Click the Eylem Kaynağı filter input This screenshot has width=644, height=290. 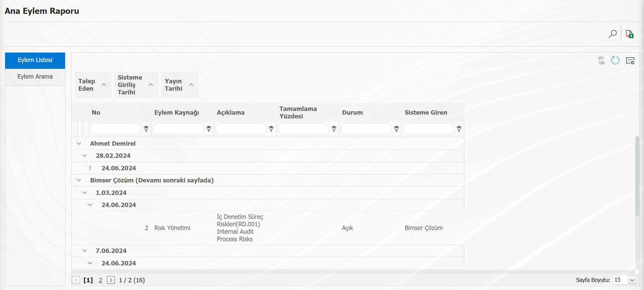[x=178, y=129]
